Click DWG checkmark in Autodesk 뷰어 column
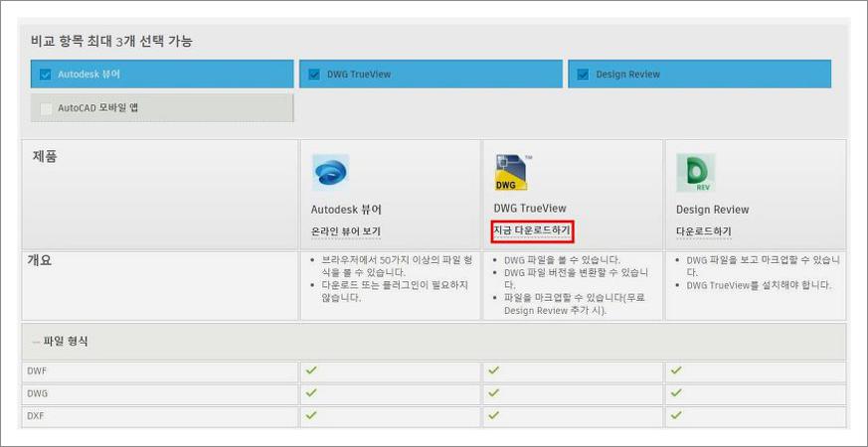Image resolution: width=868 pixels, height=447 pixels. tap(311, 392)
